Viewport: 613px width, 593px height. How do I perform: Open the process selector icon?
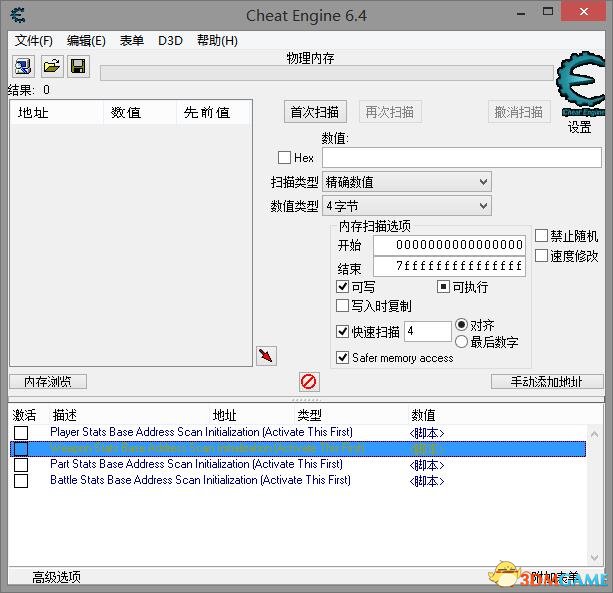coord(23,66)
